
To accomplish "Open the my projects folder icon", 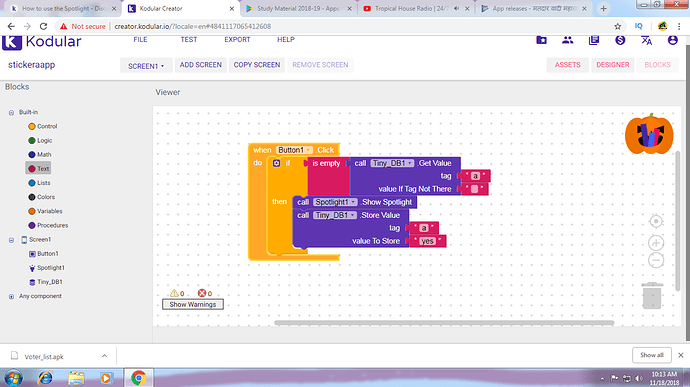I will click(x=541, y=40).
